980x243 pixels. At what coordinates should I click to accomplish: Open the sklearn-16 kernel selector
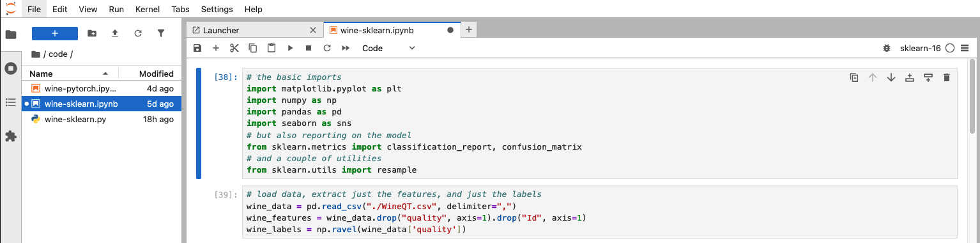(920, 48)
